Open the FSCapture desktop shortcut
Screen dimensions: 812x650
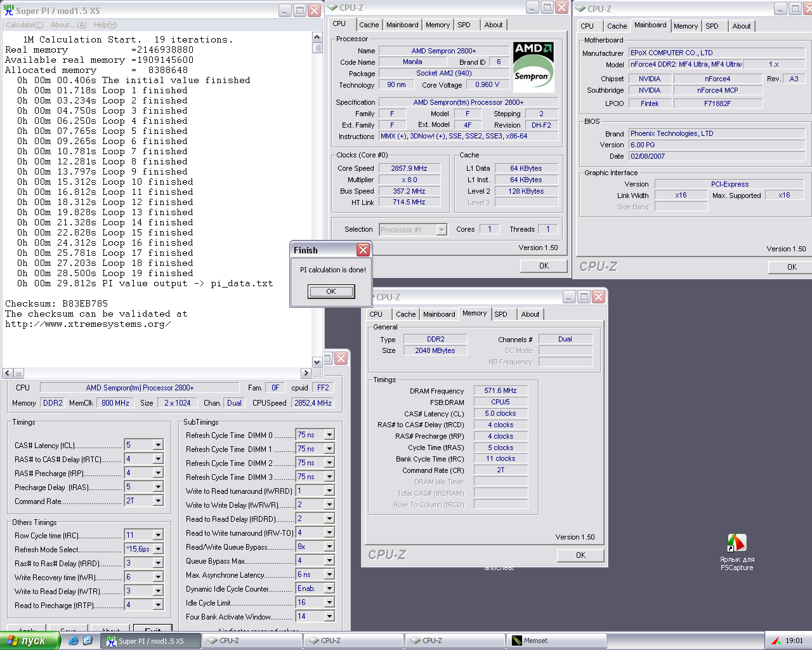click(x=737, y=552)
